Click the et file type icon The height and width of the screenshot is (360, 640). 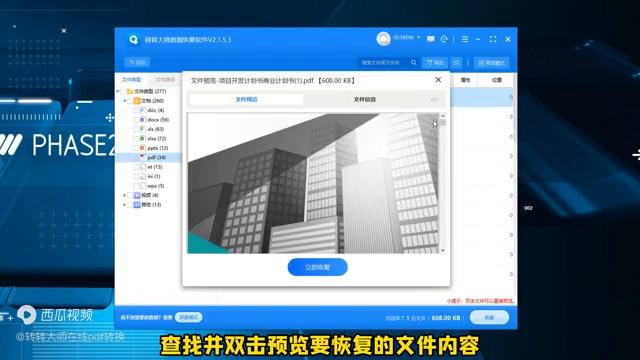pos(143,167)
